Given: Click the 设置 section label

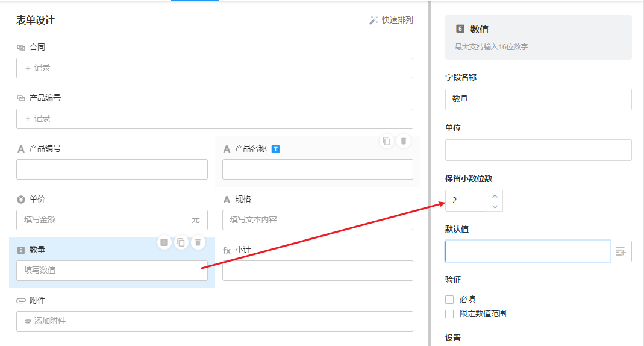Looking at the screenshot, I should pos(453,338).
